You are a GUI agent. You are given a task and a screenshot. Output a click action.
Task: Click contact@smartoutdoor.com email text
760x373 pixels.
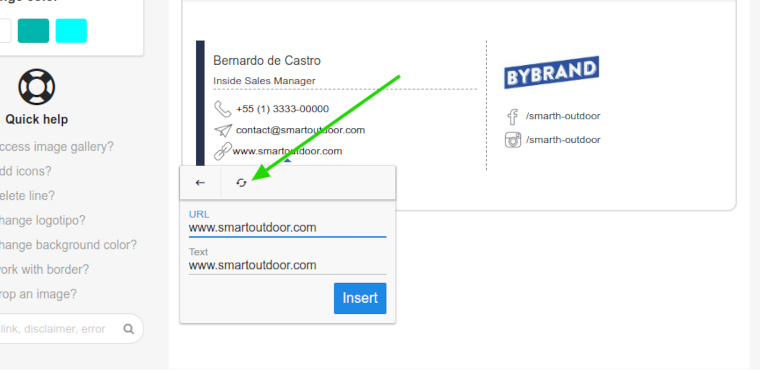pyautogui.click(x=301, y=130)
